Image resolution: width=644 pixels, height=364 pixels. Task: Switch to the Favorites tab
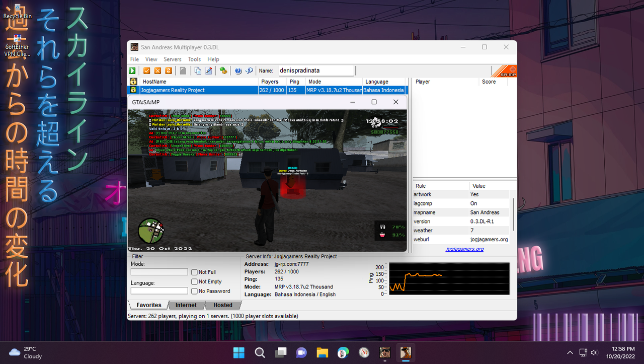149,305
